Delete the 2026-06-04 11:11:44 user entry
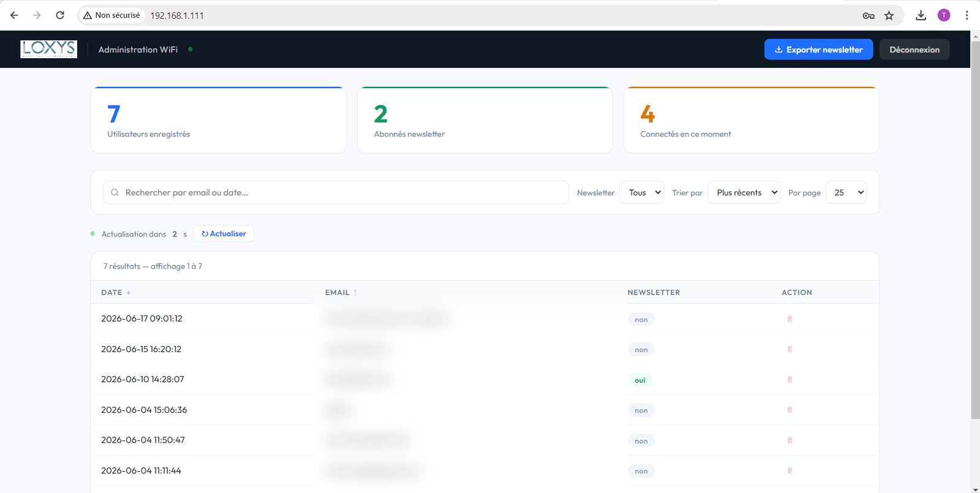This screenshot has height=493, width=980. tap(790, 471)
